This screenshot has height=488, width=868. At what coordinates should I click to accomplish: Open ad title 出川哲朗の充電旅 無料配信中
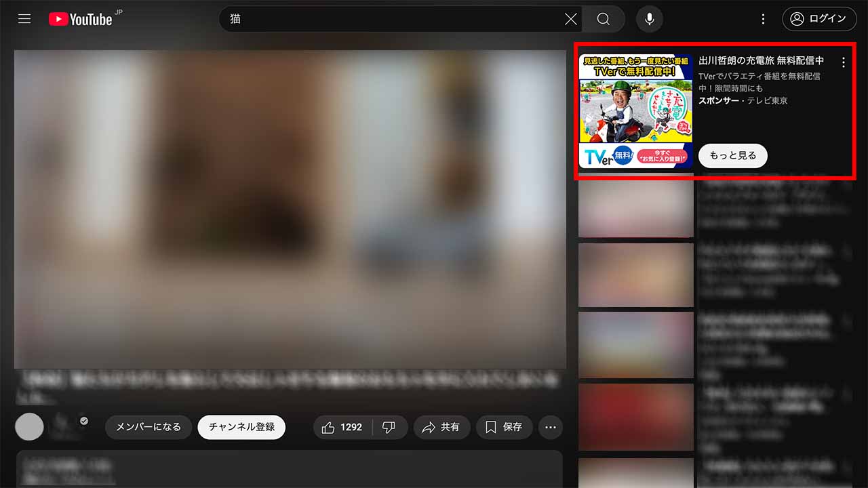click(762, 61)
